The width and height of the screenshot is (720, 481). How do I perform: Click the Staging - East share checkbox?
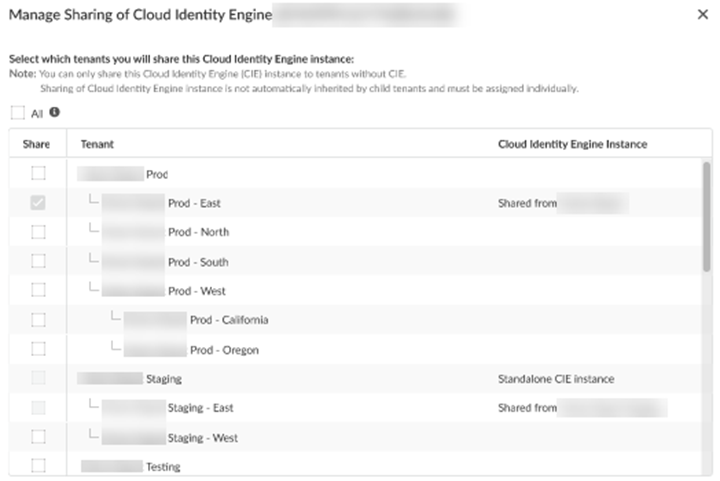[38, 408]
